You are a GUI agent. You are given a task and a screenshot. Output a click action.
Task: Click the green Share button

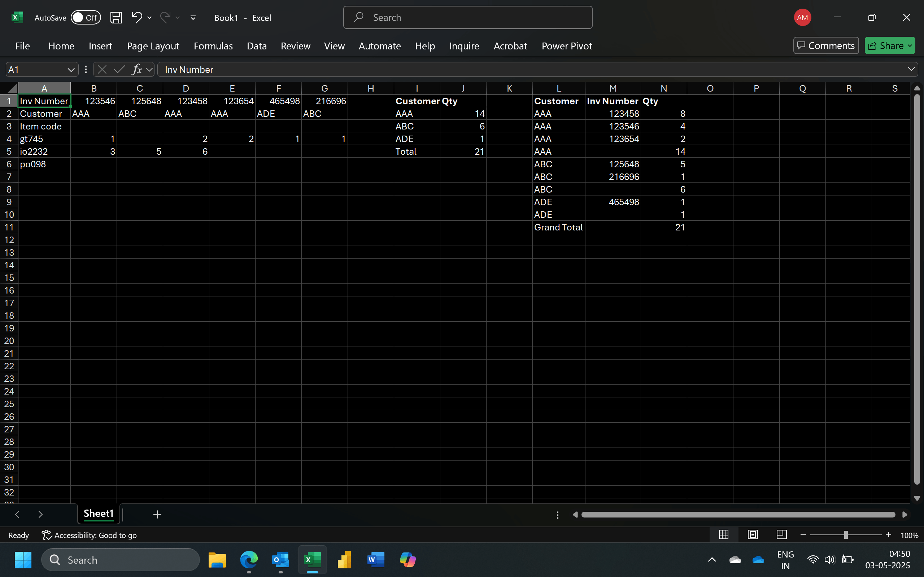886,46
